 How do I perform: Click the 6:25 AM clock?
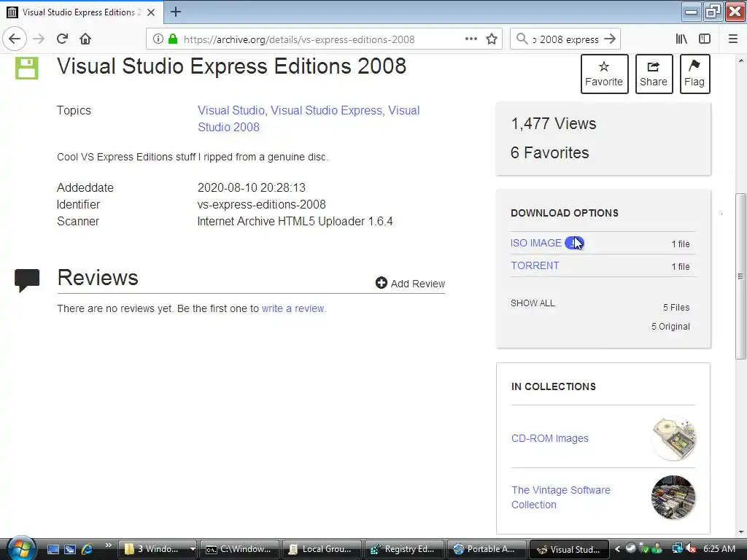tap(719, 549)
